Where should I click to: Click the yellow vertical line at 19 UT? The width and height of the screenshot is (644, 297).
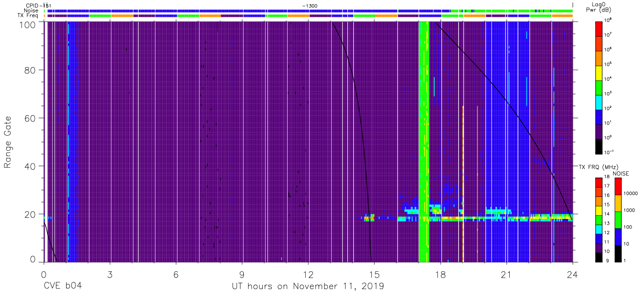(463, 183)
